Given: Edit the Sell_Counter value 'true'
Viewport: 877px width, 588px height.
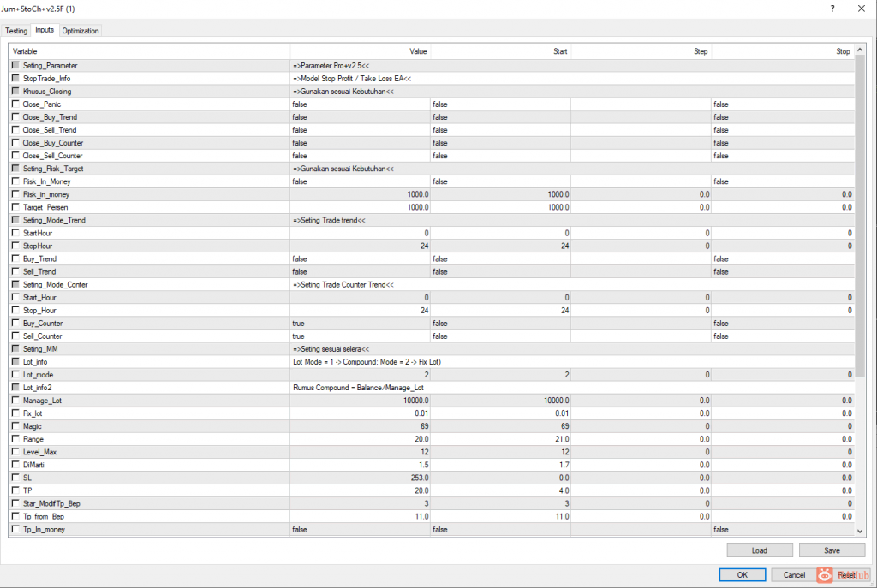Looking at the screenshot, I should pos(361,336).
